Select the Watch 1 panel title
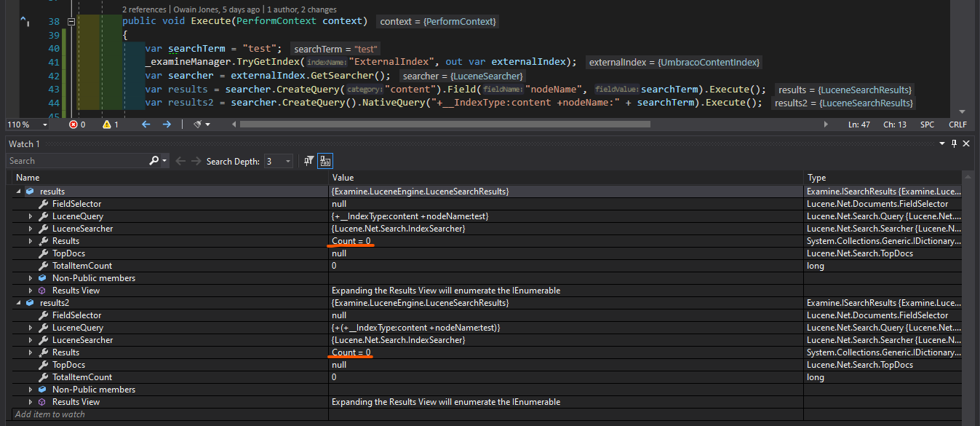The width and height of the screenshot is (980, 426). (24, 144)
